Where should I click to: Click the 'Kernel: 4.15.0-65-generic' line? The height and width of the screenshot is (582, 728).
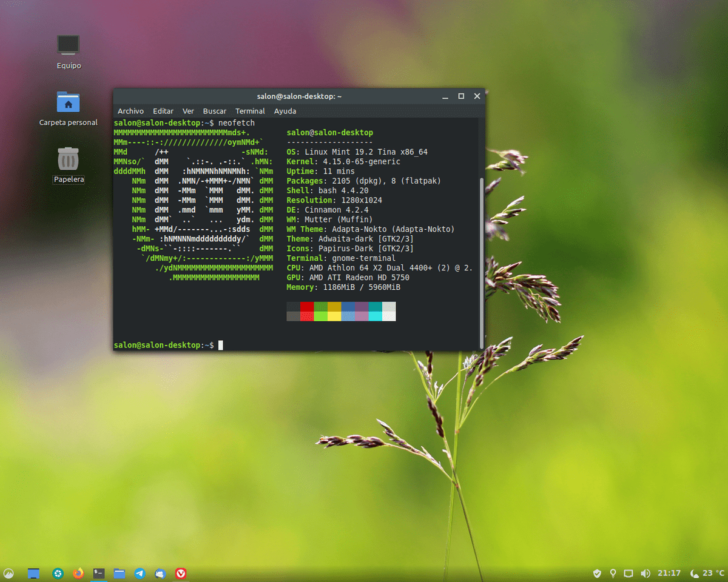tap(343, 162)
